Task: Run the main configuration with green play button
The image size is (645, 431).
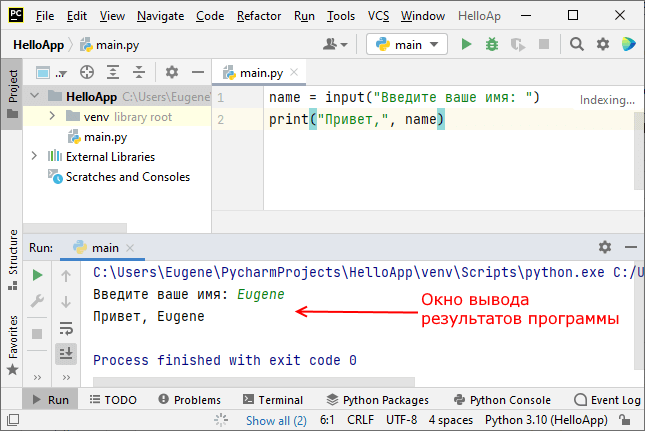Action: (x=466, y=44)
